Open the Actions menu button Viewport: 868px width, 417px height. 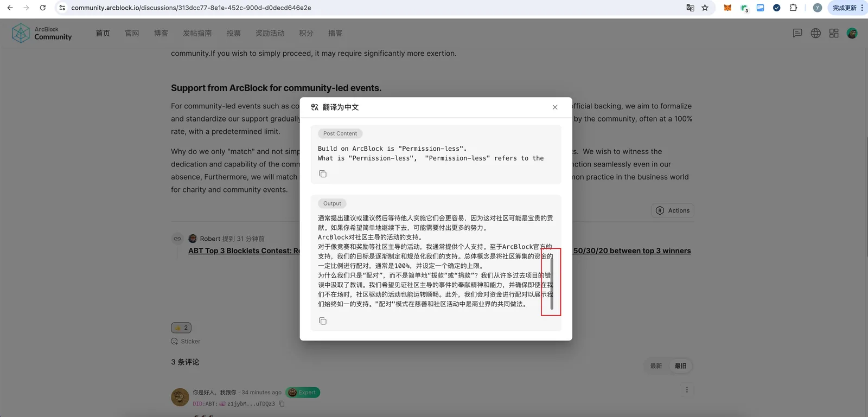[x=673, y=210]
